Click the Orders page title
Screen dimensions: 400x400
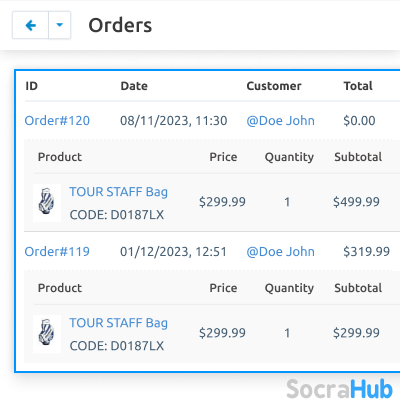click(120, 25)
